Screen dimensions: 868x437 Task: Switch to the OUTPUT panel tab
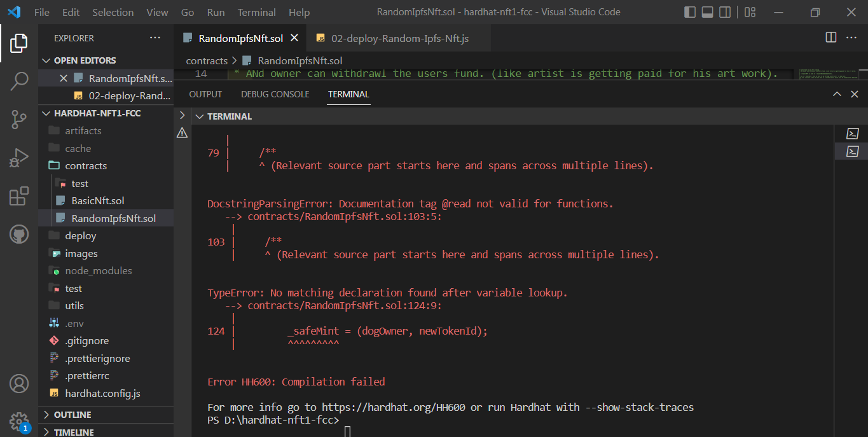click(x=205, y=94)
